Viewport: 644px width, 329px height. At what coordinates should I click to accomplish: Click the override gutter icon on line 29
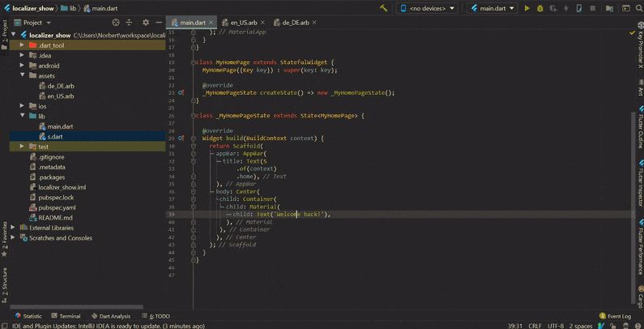pos(181,139)
